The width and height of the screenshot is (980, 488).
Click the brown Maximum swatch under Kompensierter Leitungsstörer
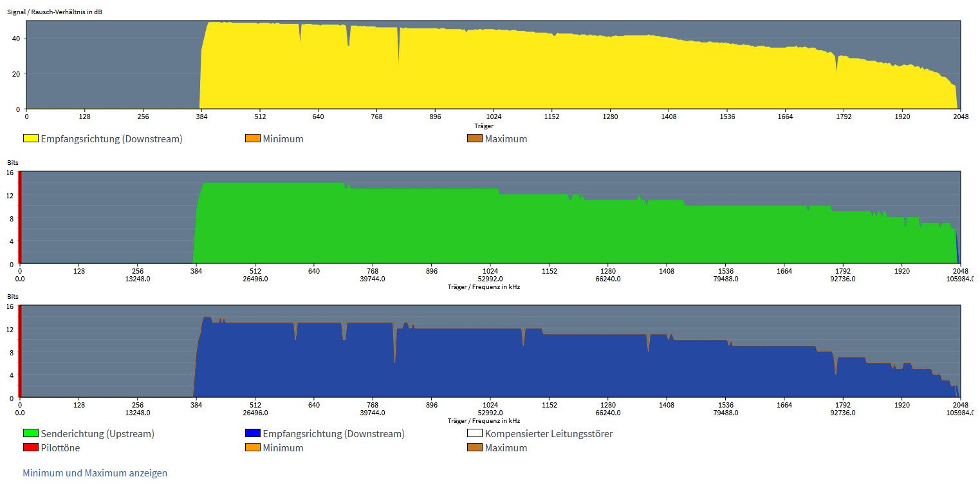475,447
